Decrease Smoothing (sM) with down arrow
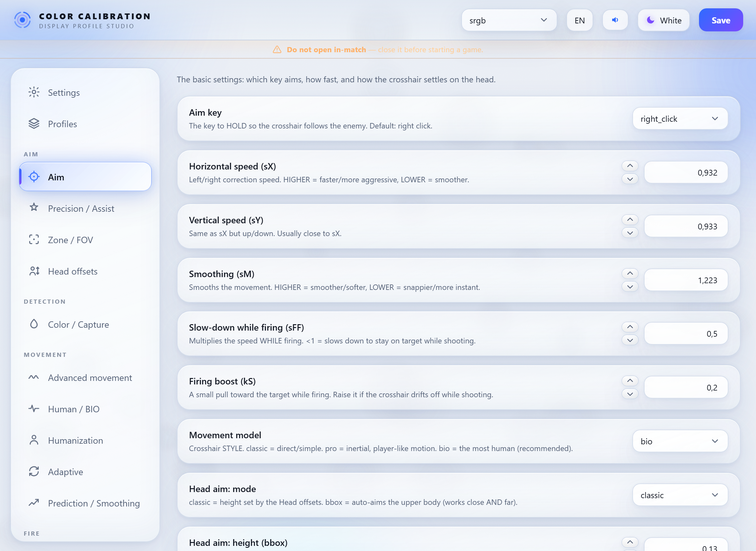 coord(630,286)
